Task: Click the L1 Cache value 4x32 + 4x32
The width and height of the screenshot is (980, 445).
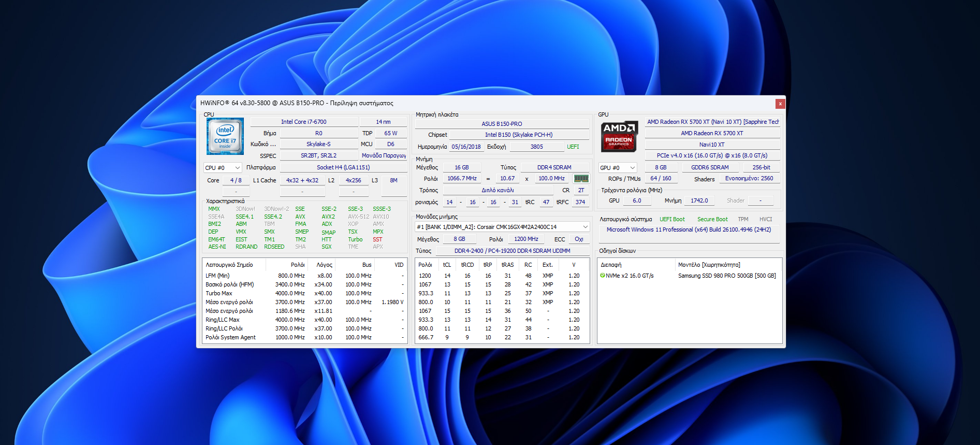Action: click(x=302, y=180)
